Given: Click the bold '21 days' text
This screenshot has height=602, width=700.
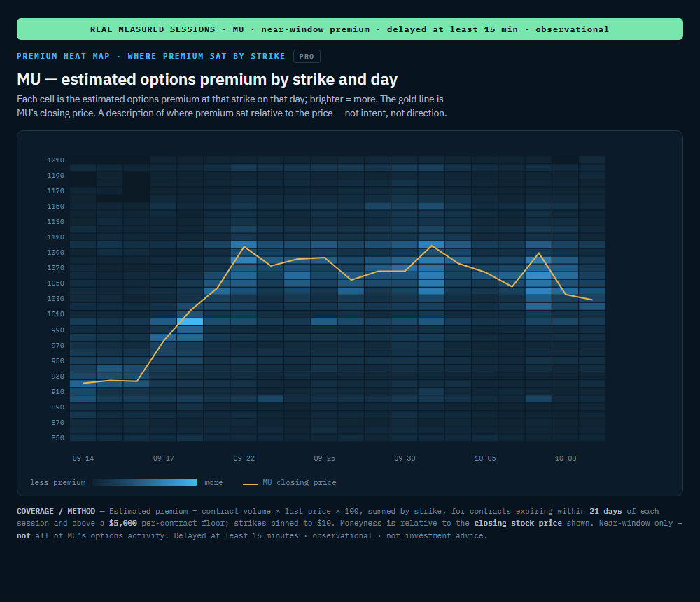Looking at the screenshot, I should tap(605, 511).
